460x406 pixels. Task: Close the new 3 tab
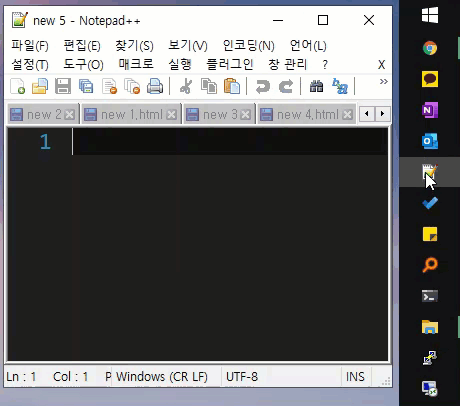(246, 115)
